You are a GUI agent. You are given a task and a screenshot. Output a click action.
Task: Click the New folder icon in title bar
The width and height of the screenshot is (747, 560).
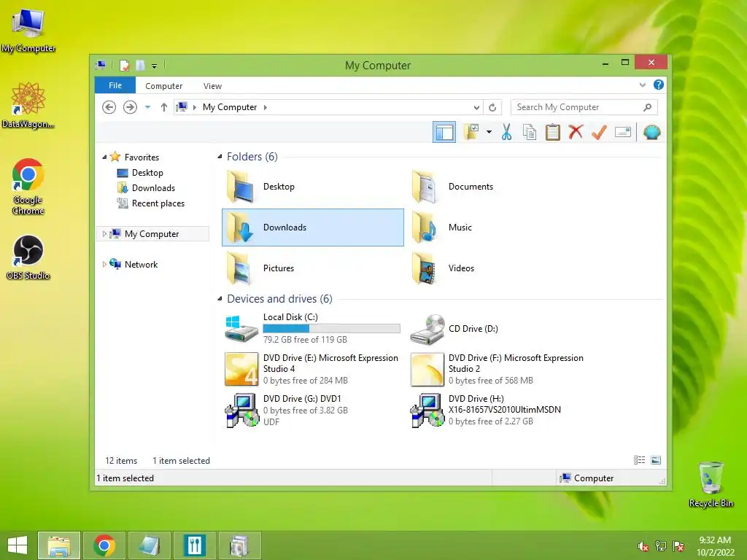140,65
